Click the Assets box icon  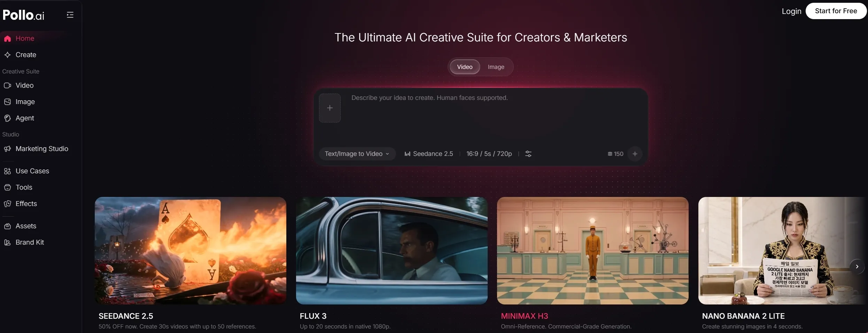(7, 226)
